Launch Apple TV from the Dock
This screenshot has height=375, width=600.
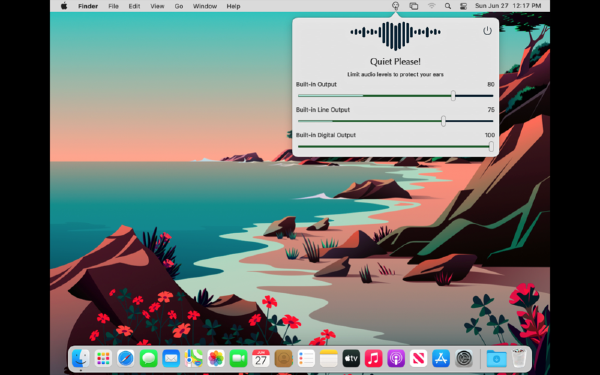coord(351,359)
